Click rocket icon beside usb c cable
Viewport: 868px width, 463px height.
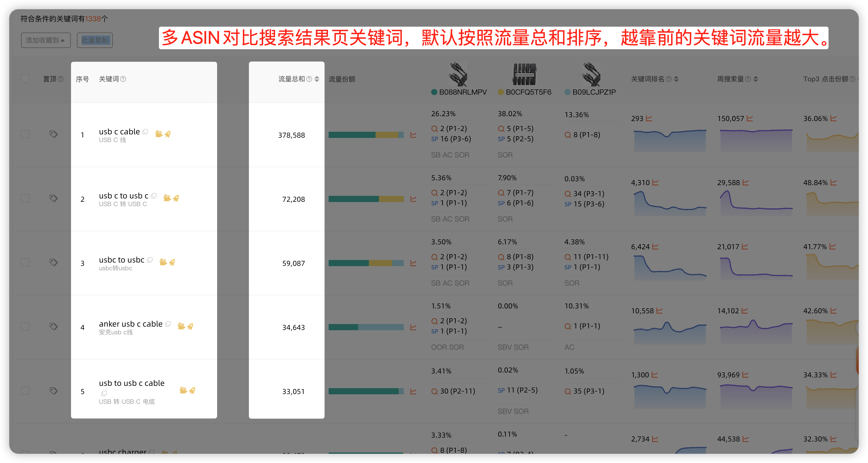click(167, 134)
